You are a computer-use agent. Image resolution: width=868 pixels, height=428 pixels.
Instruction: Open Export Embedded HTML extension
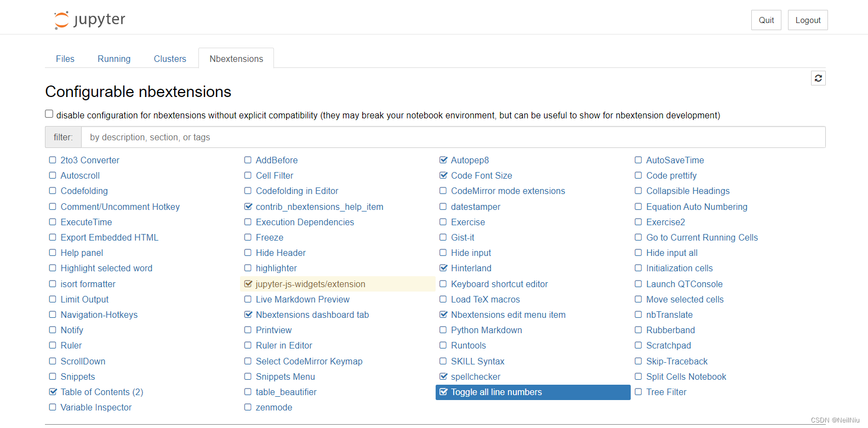(109, 237)
